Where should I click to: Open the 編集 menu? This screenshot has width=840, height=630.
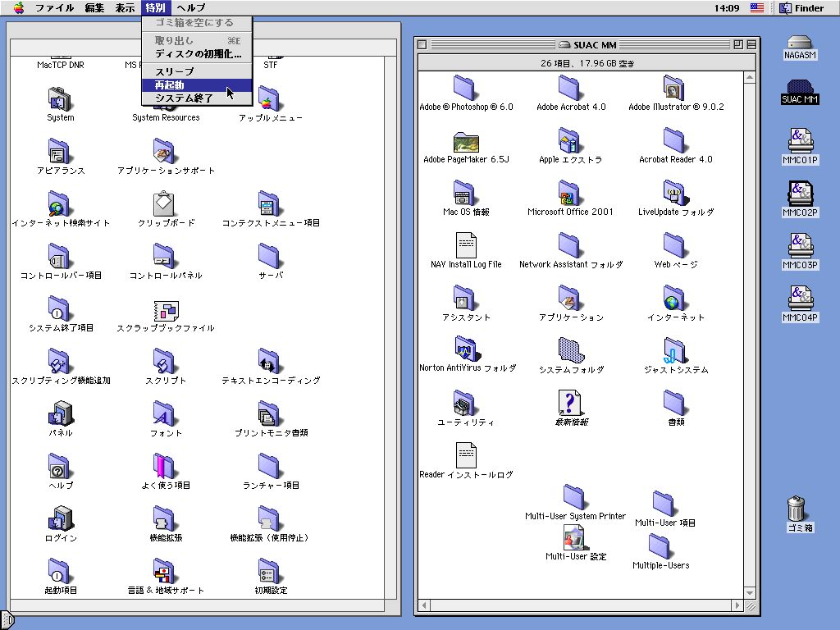(94, 7)
